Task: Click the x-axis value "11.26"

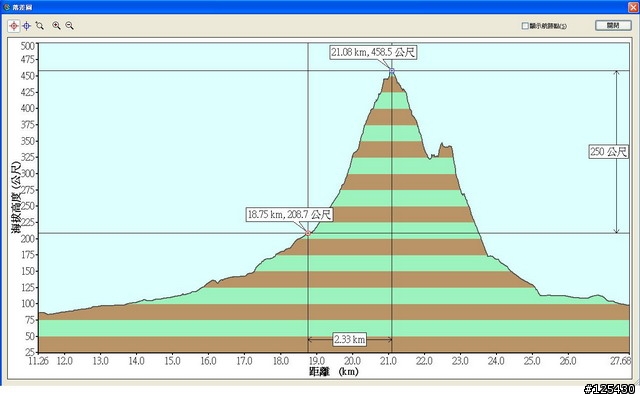Action: [39, 361]
